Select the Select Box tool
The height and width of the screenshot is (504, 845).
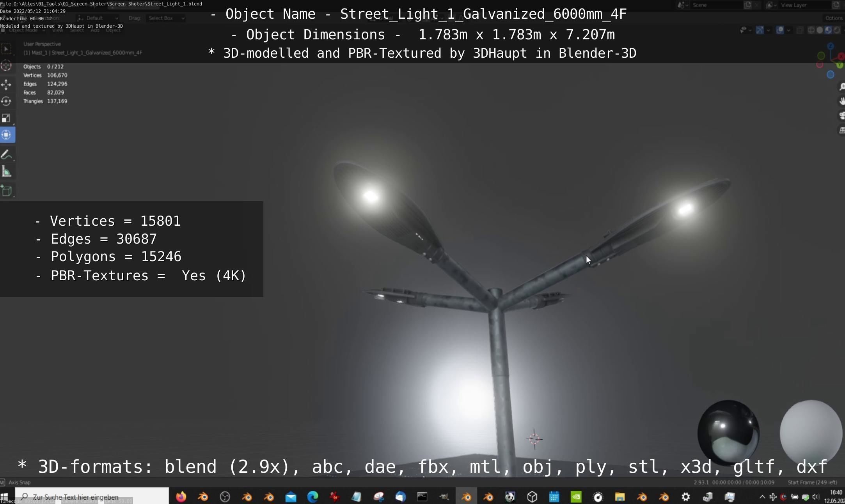coord(6,49)
